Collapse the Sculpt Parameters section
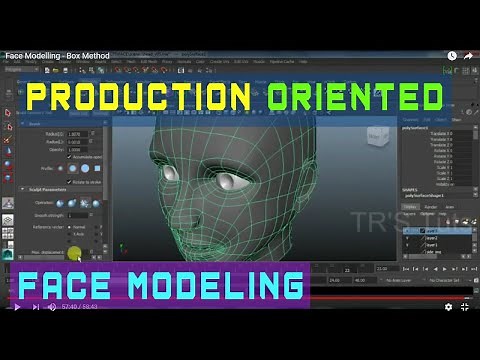The height and width of the screenshot is (360, 480). pyautogui.click(x=22, y=189)
